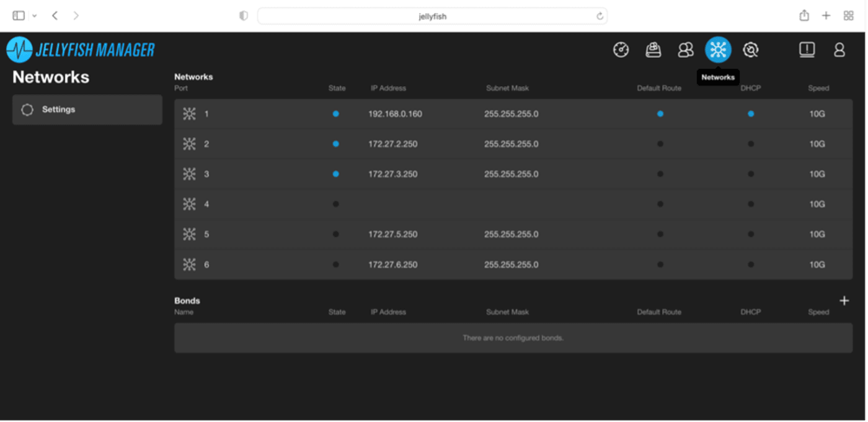Screen dimensions: 868x422
Task: Click the port 1 network icon
Action: (x=189, y=114)
